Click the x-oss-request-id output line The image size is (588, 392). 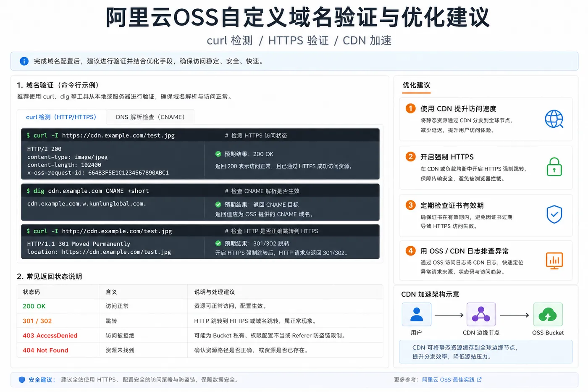(x=98, y=173)
